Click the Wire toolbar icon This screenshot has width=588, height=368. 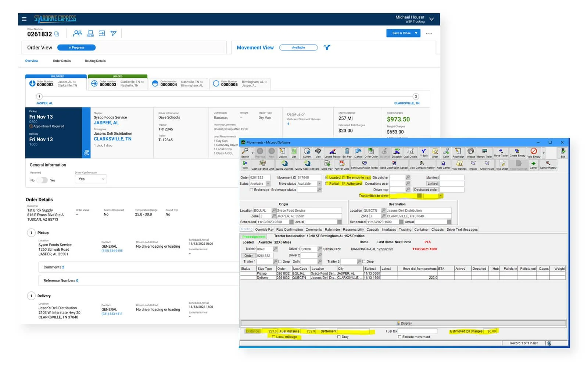point(245,164)
